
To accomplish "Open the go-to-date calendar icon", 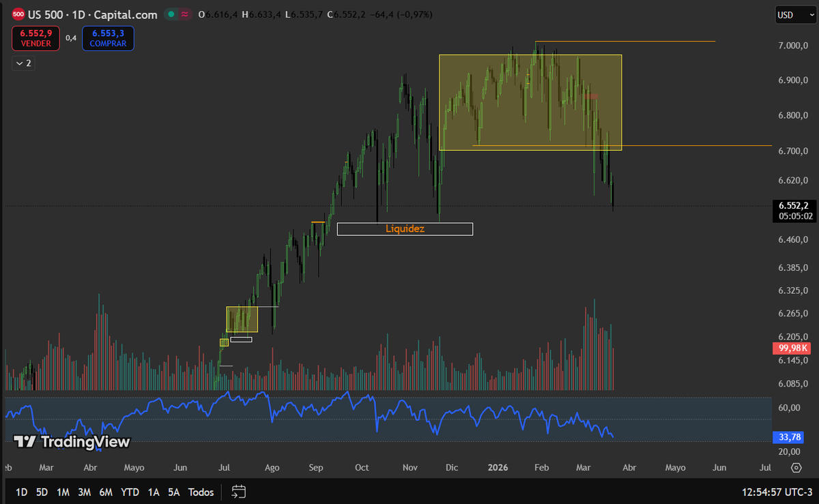I will [238, 492].
